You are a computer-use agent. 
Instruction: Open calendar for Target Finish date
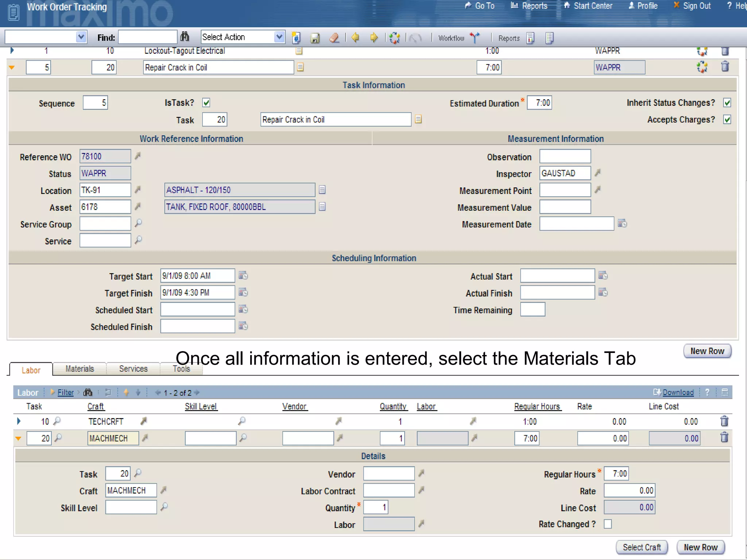pos(243,292)
